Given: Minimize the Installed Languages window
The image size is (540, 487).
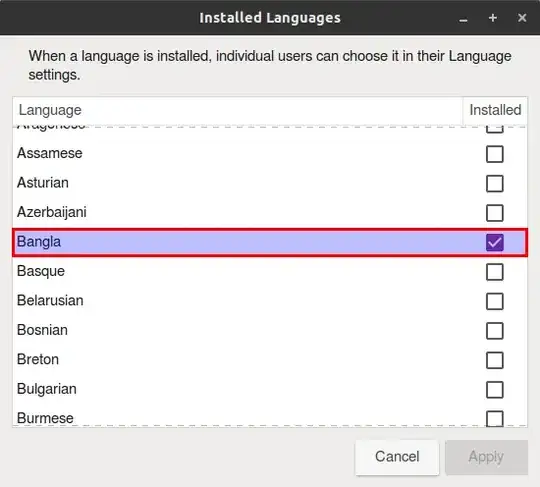Looking at the screenshot, I should click(463, 18).
